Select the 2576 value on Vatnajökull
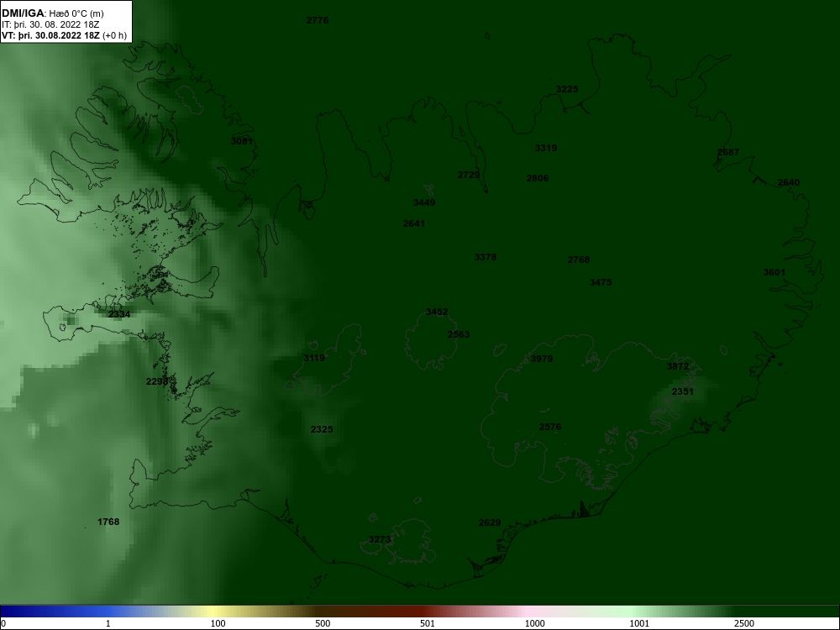This screenshot has height=630, width=840. point(550,427)
